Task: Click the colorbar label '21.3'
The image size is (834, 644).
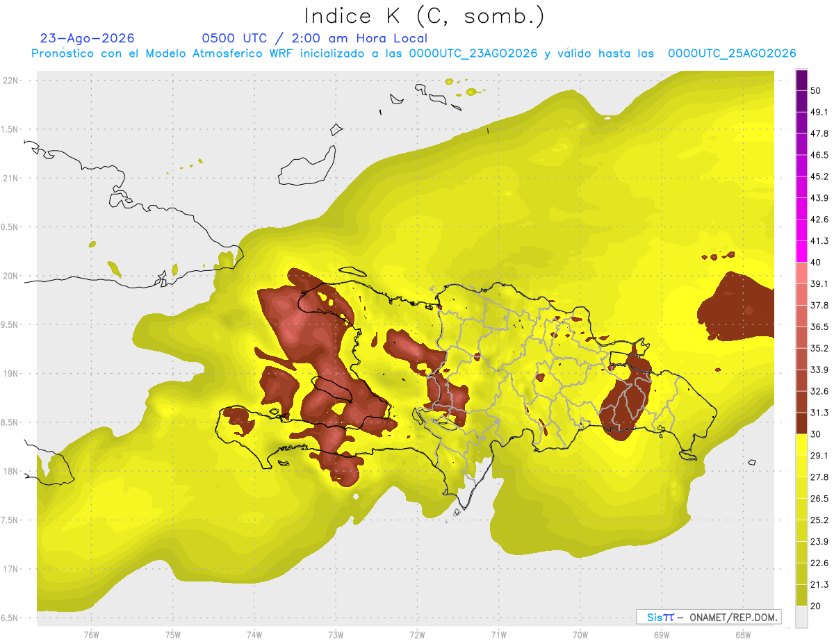Action: point(819,585)
